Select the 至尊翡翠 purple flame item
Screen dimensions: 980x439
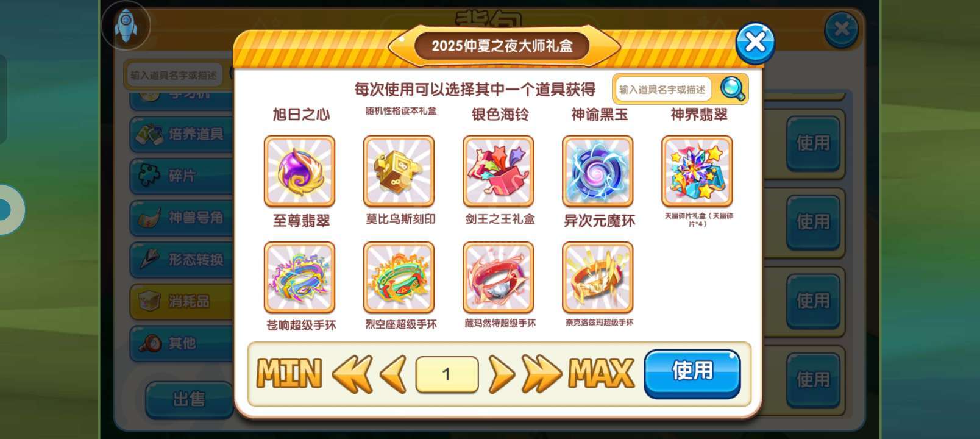[299, 171]
